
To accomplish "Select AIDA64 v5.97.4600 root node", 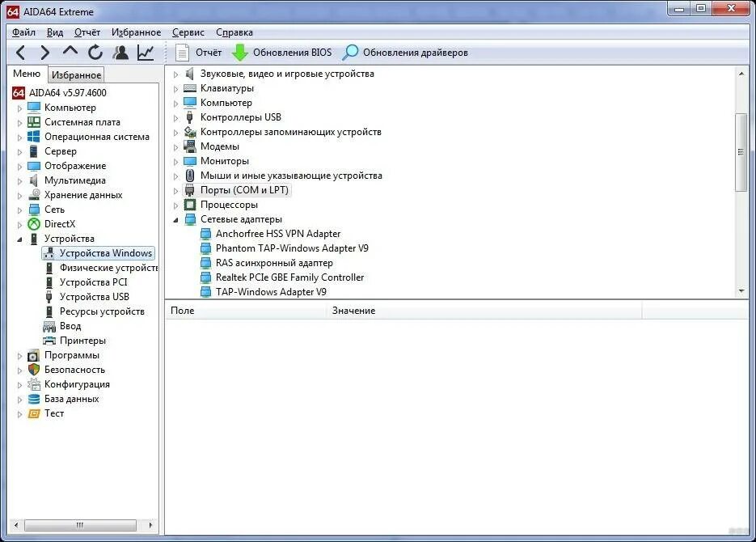I will (67, 92).
